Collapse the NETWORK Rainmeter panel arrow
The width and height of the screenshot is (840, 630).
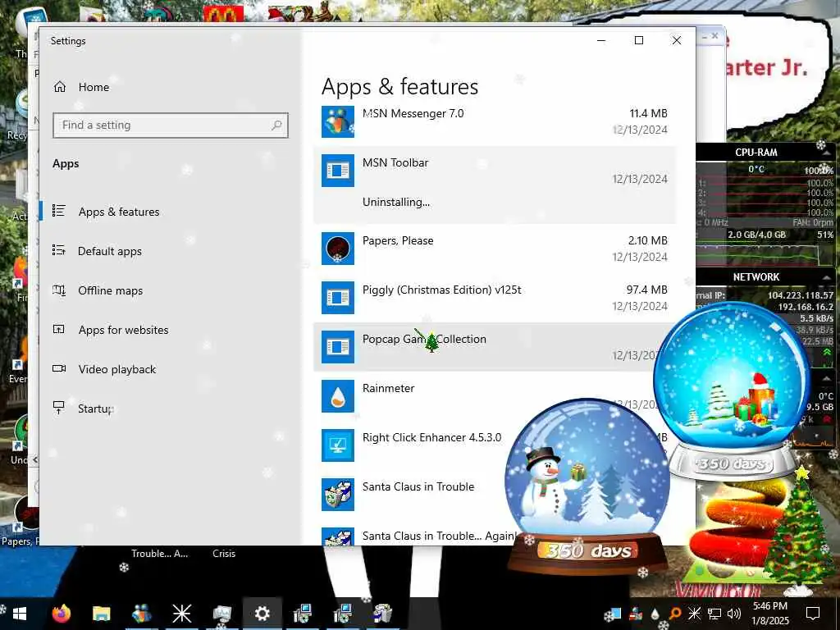pyautogui.click(x=827, y=277)
